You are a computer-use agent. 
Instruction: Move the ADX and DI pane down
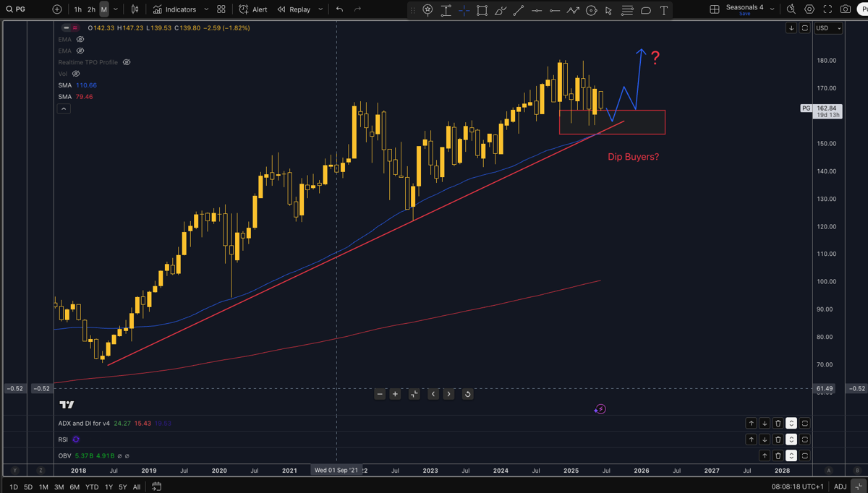pyautogui.click(x=765, y=424)
